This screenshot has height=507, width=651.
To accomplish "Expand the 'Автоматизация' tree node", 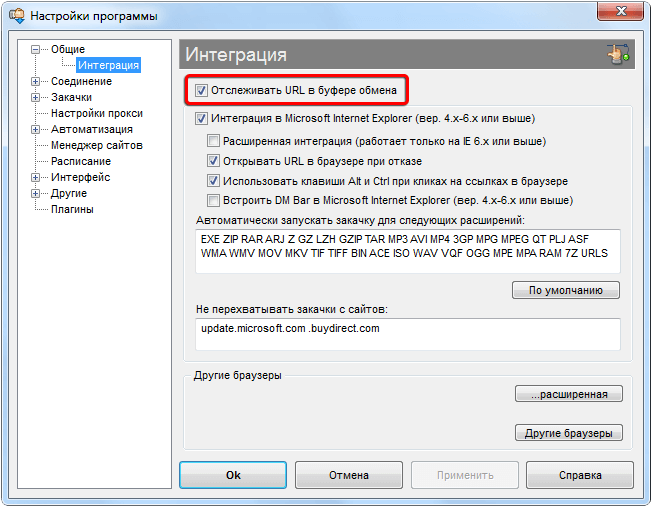I will (35, 130).
